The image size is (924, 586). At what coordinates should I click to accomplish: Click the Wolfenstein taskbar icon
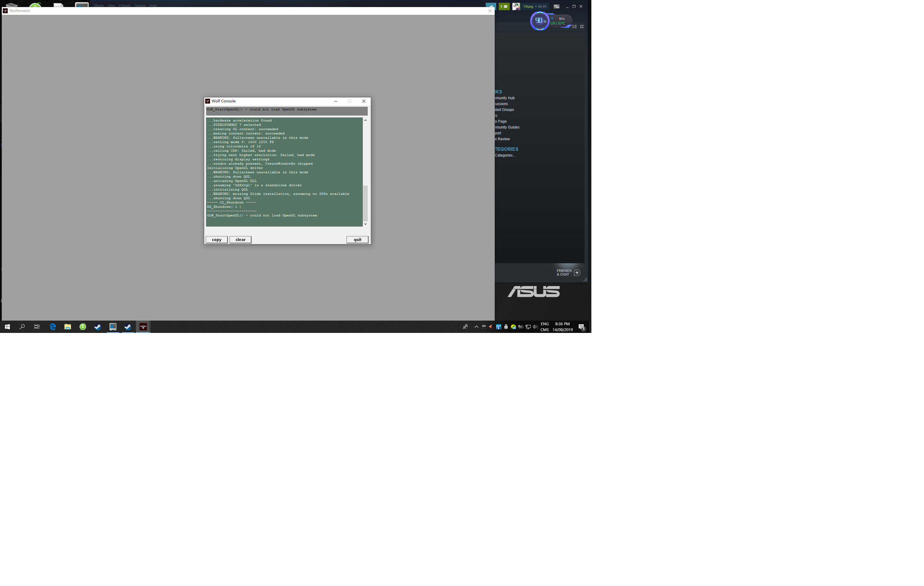point(143,327)
